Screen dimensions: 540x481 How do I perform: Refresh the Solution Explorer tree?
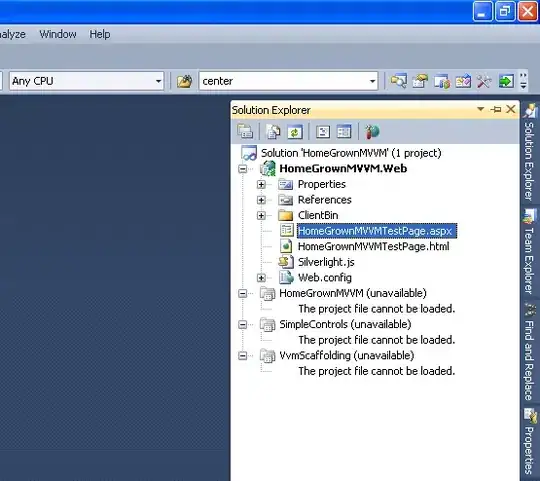[x=294, y=132]
